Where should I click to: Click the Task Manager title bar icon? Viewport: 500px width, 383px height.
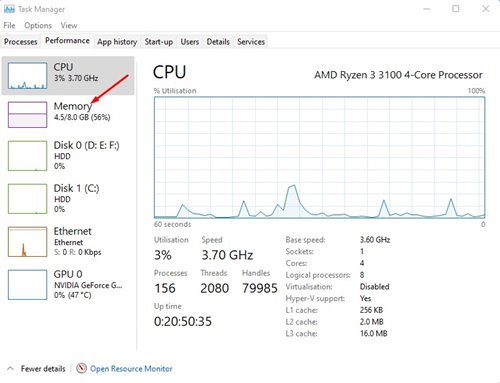[9, 9]
